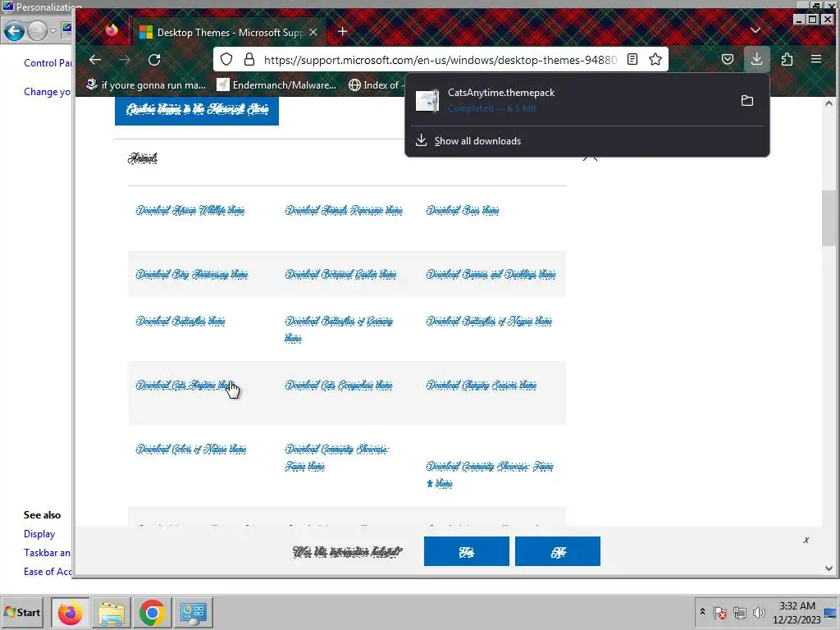This screenshot has width=840, height=630.
Task: Download Bunnies and Ducklings theme
Action: pyautogui.click(x=491, y=274)
